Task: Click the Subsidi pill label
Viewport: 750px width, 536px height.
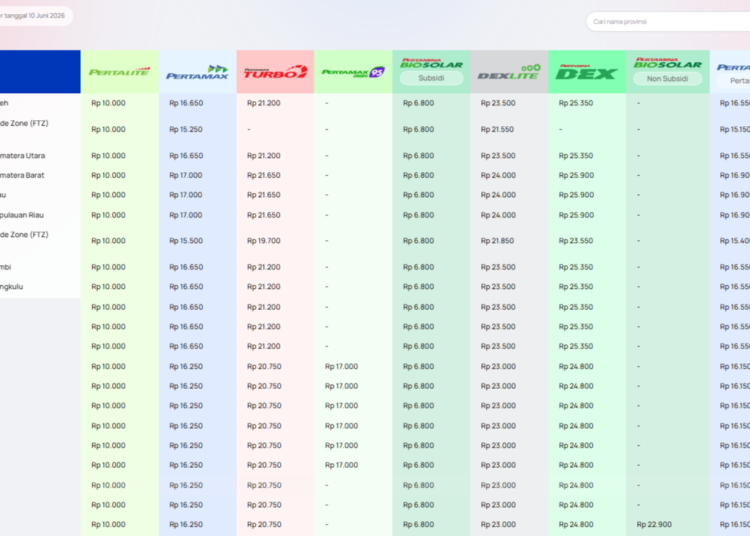Action: [431, 78]
